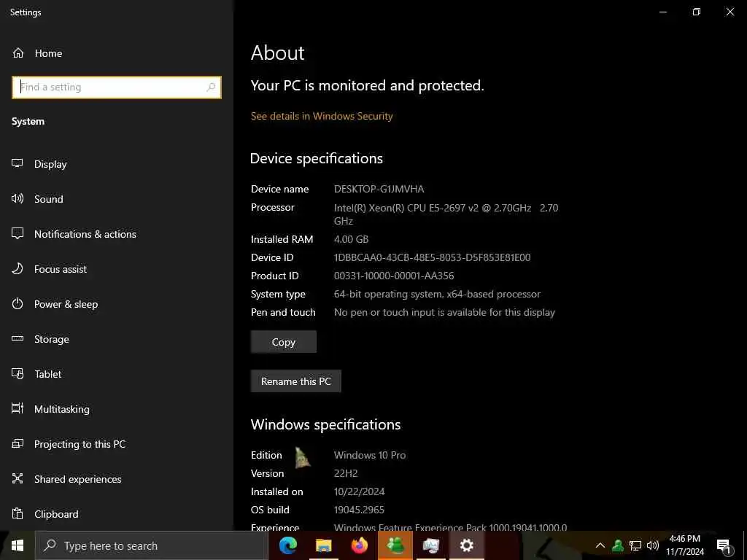The width and height of the screenshot is (747, 560).
Task: Show hidden system tray icons
Action: coord(600,545)
